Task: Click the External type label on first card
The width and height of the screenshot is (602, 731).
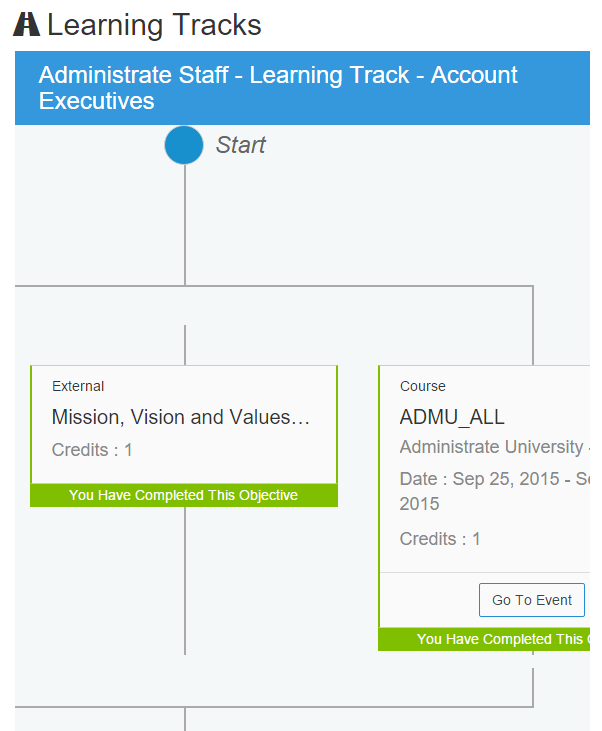Action: coord(78,386)
